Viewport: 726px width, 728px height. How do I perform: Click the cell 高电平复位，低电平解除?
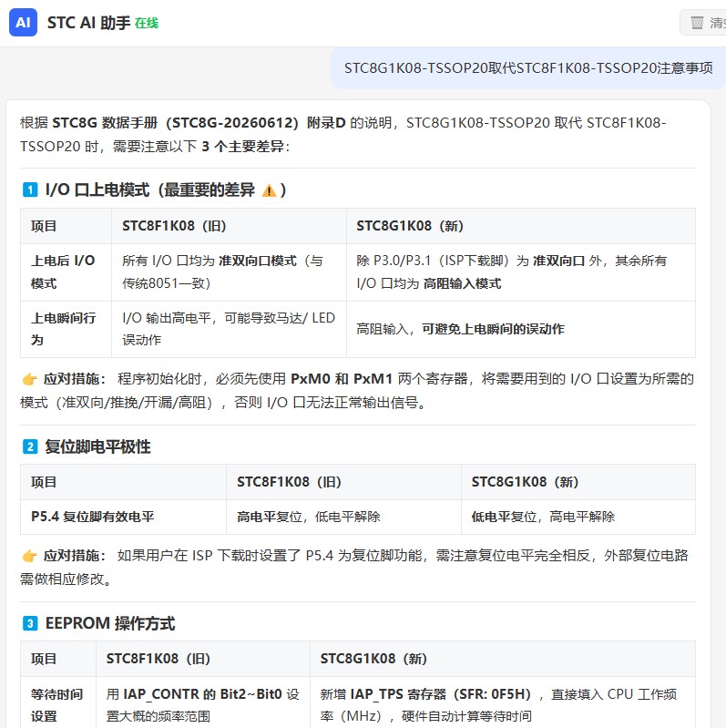click(343, 517)
